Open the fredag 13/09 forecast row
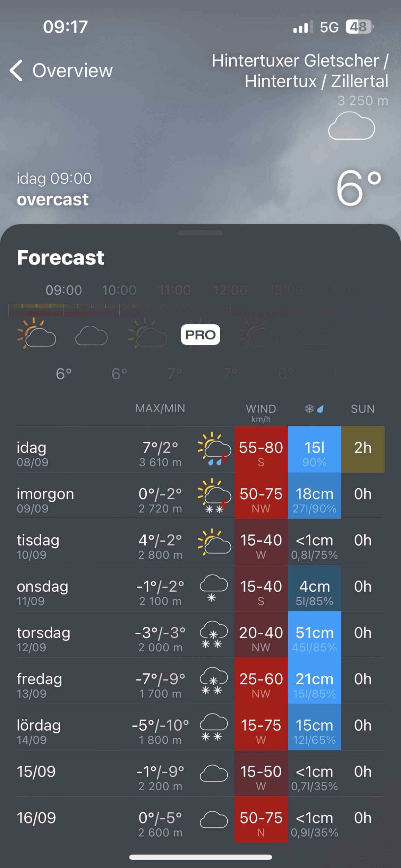 [x=104, y=681]
